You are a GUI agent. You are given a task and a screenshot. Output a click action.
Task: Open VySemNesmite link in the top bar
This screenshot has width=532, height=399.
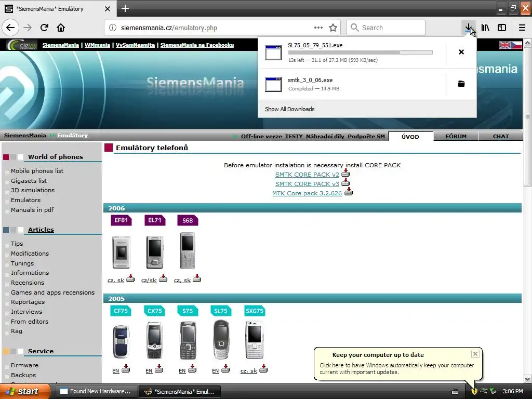[x=136, y=45]
